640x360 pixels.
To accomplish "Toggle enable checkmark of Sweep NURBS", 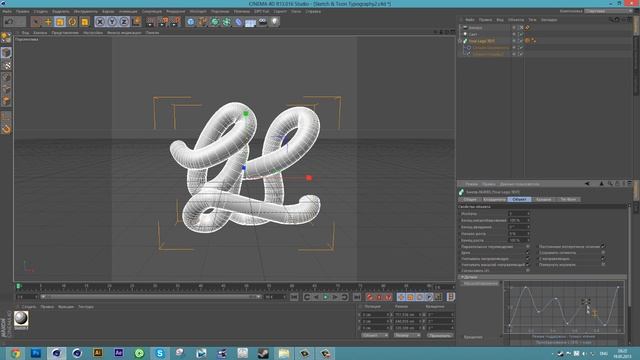I will coord(520,41).
